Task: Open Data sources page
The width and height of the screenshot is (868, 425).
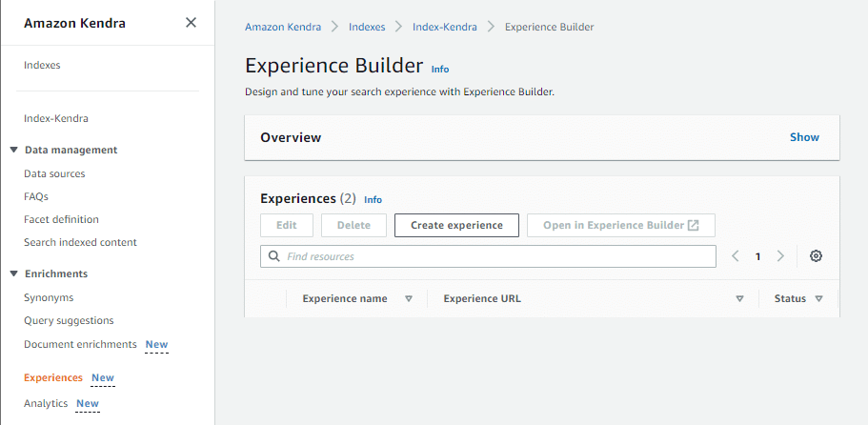Action: point(54,173)
